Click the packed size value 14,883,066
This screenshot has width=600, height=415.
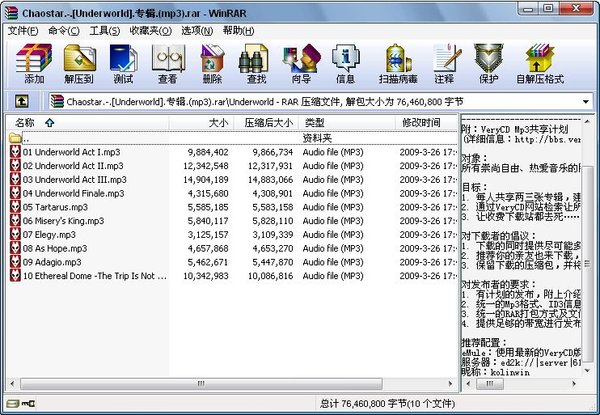(x=271, y=180)
